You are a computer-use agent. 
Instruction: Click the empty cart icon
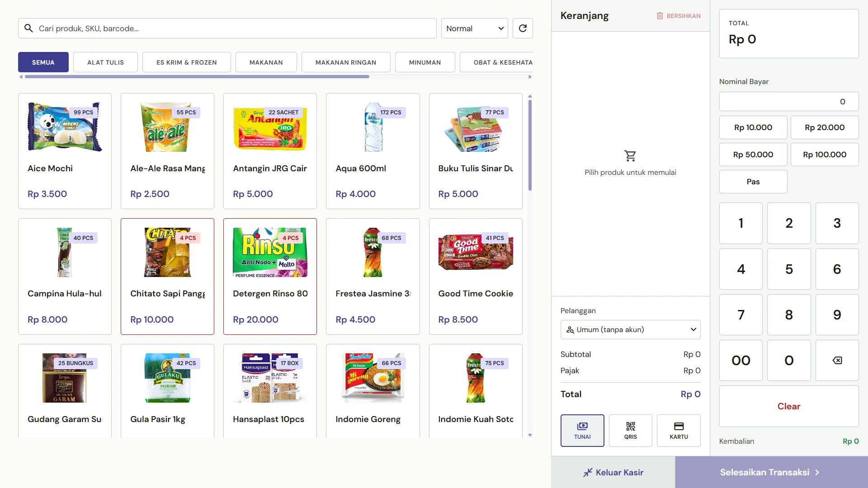tap(630, 156)
